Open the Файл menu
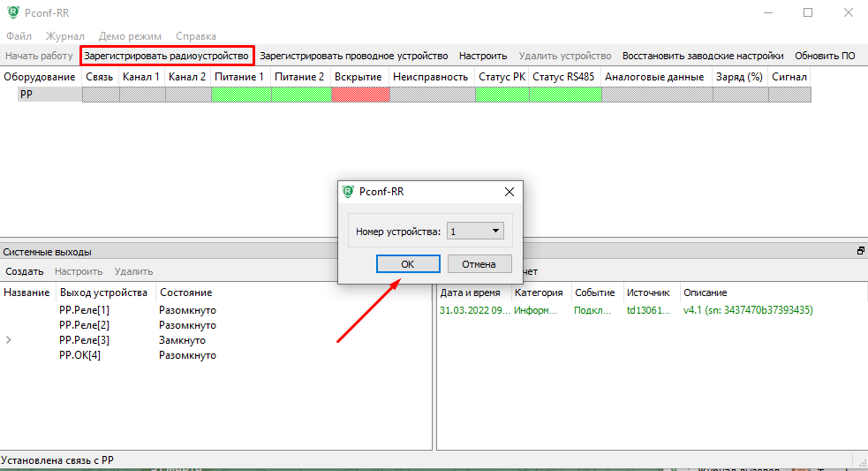Screen dimensions: 868x471 pyautogui.click(x=19, y=36)
